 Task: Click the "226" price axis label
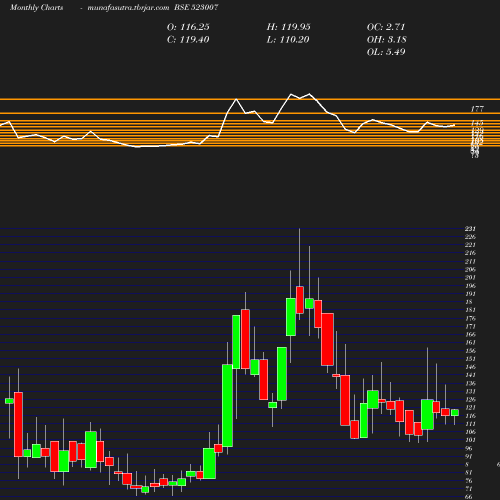click(x=470, y=237)
